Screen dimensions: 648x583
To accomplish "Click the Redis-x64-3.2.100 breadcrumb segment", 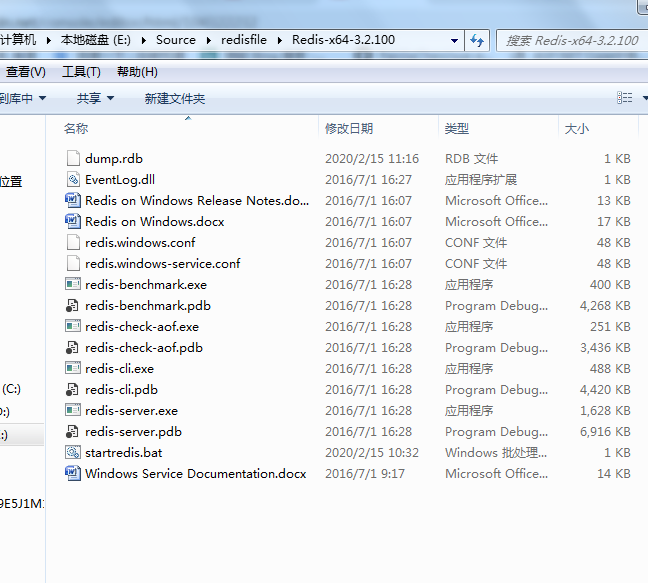I will click(343, 40).
